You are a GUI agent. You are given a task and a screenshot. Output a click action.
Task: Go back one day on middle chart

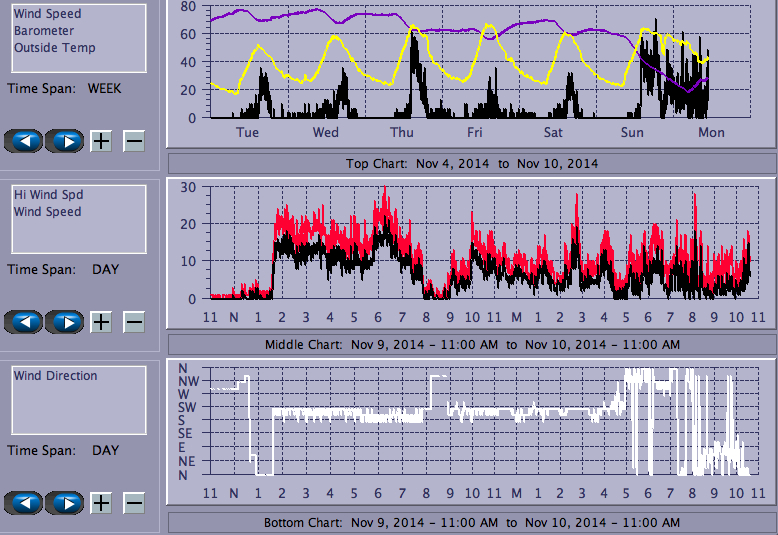click(x=25, y=322)
